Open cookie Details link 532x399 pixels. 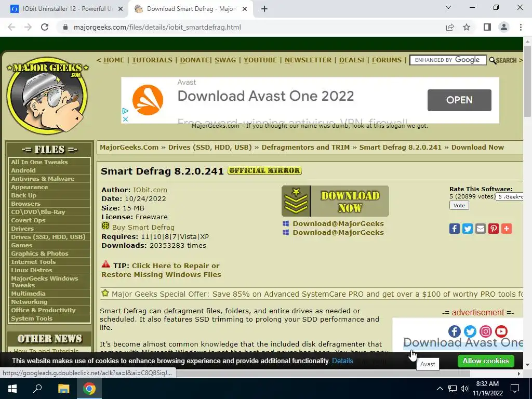coord(342,361)
